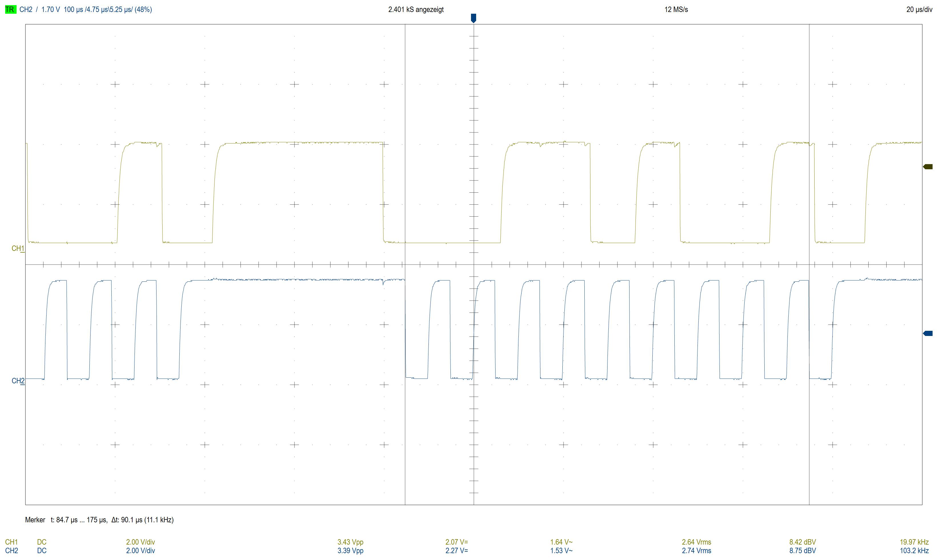Click CH2 DC coupling entry
This screenshot has height=560, width=938.
point(41,551)
